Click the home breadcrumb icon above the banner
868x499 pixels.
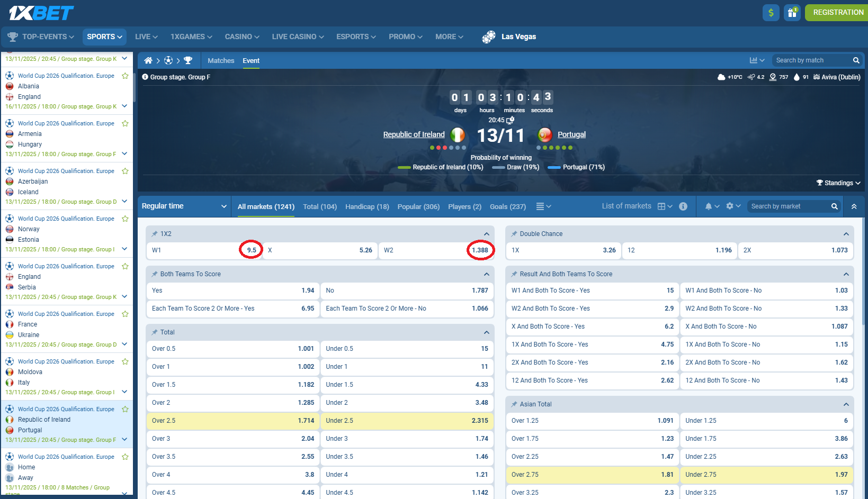[x=149, y=60]
